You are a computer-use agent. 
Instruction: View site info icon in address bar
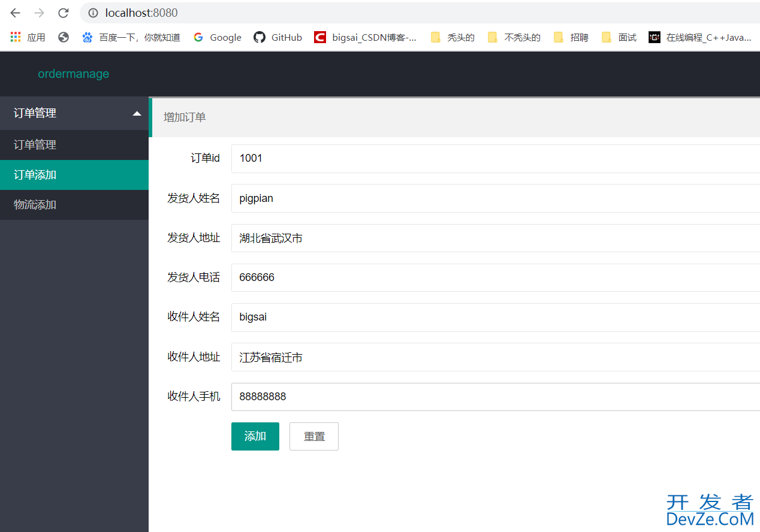click(93, 13)
